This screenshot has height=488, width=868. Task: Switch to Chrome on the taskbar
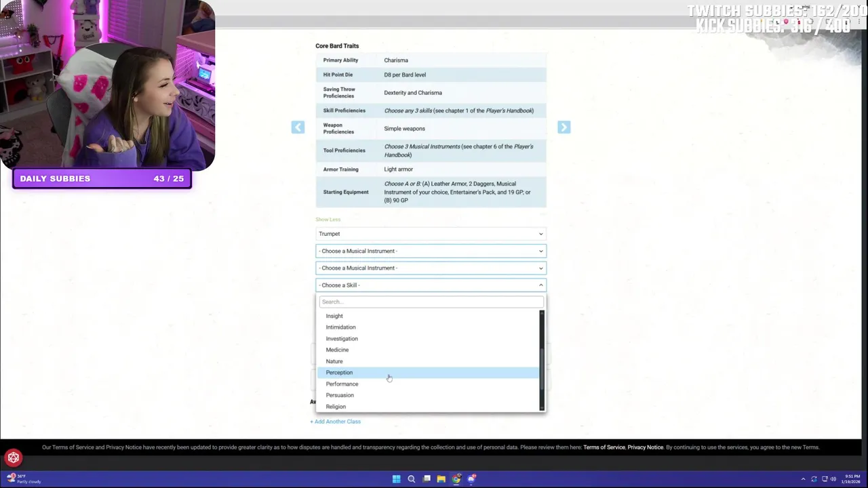tap(456, 479)
